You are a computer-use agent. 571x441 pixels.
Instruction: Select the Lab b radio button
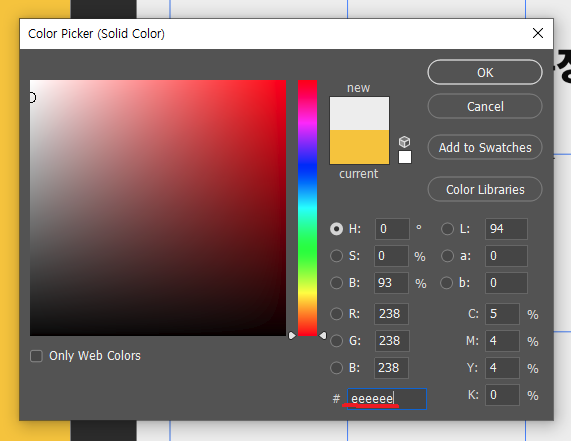click(446, 283)
